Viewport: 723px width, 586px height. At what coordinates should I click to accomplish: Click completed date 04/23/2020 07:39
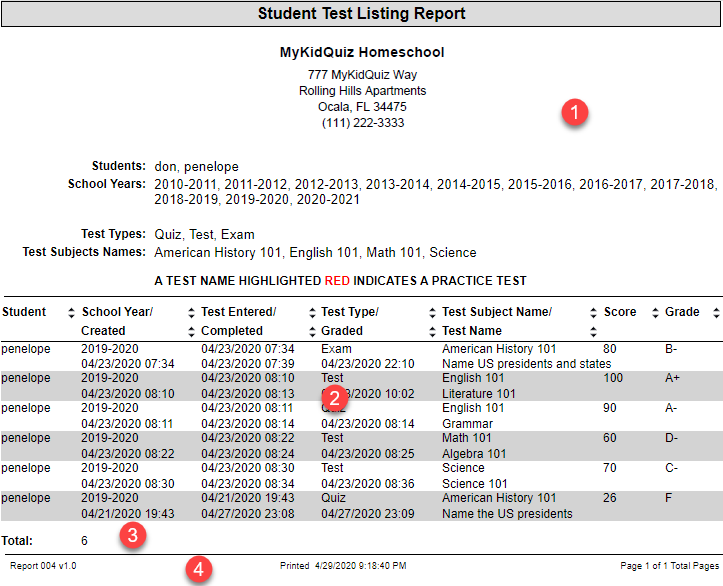coord(248,364)
